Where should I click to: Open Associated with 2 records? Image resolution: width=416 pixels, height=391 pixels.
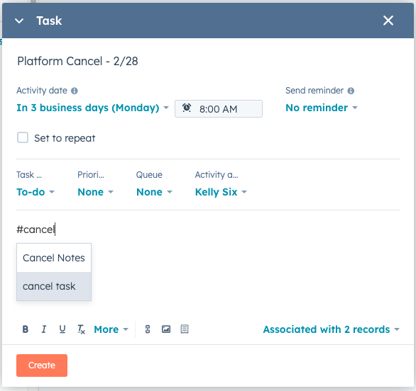pyautogui.click(x=331, y=329)
